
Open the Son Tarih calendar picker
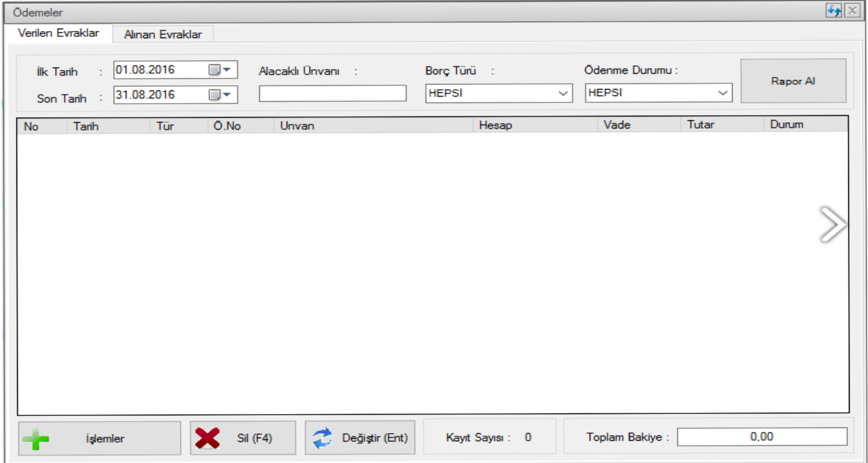click(220, 95)
